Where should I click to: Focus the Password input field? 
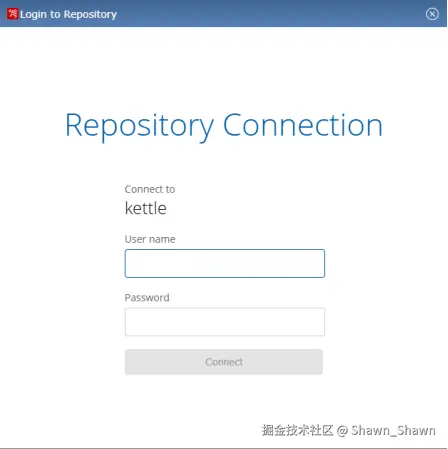[225, 322]
